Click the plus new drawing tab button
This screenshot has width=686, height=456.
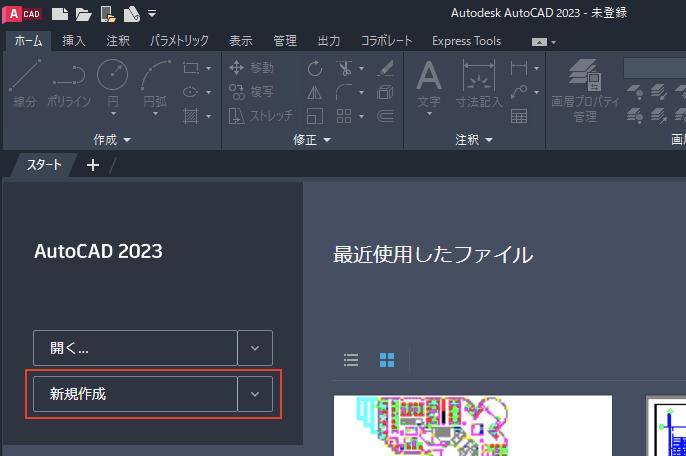pyautogui.click(x=93, y=165)
